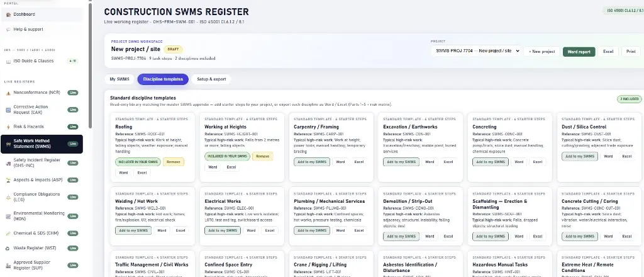Click the + New project button
This screenshot has width=644, height=277.
coord(541,52)
